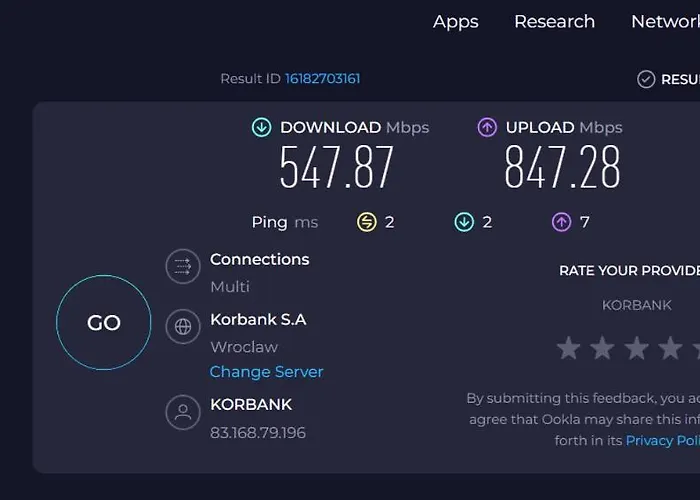Screen dimensions: 700x500
Task: Rate KORBANK three stars
Action: click(637, 348)
